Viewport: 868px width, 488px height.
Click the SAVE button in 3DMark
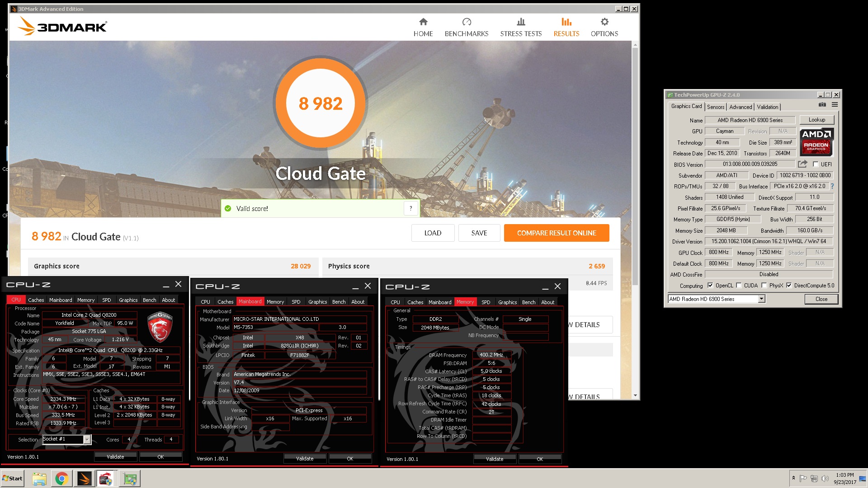click(x=479, y=233)
